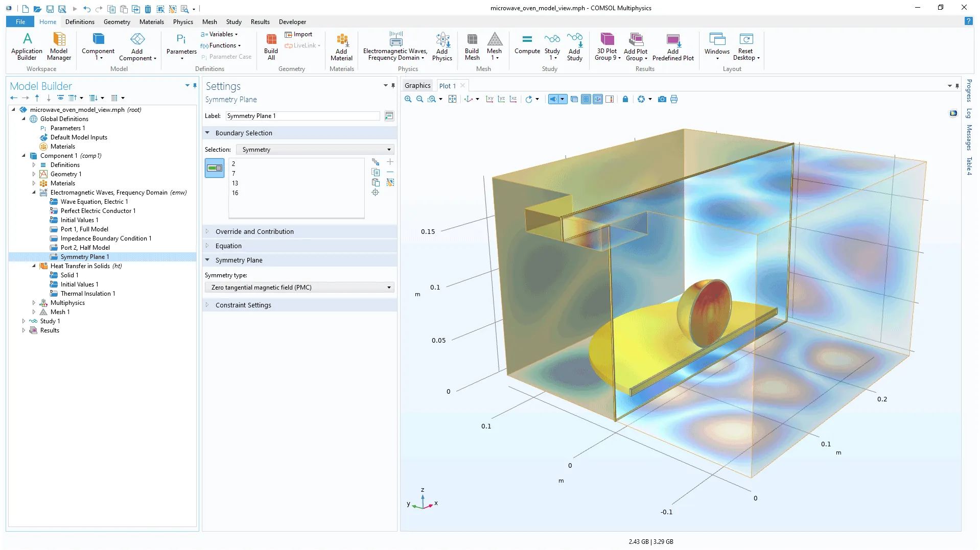Open the Symmetry type dropdown
This screenshot has width=980, height=550.
point(299,288)
